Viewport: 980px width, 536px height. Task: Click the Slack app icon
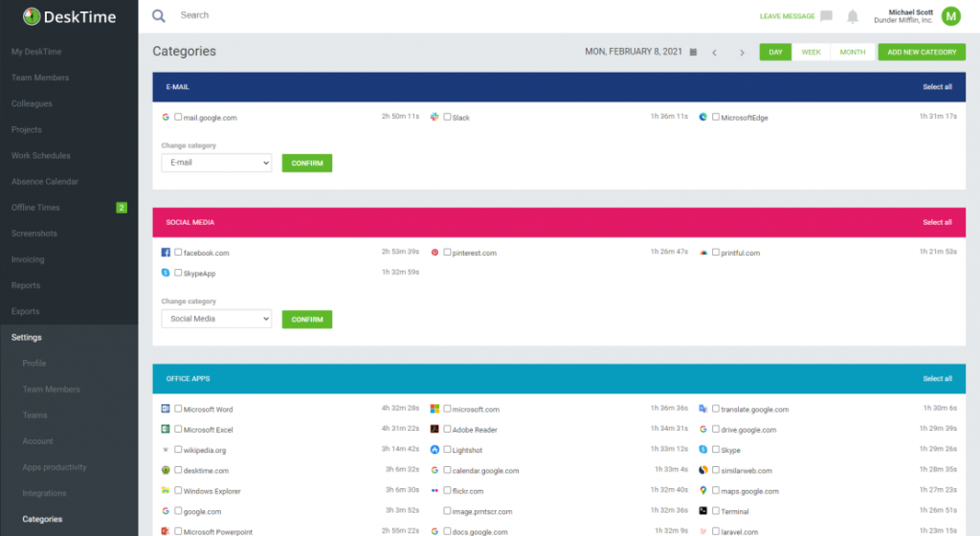coord(434,117)
